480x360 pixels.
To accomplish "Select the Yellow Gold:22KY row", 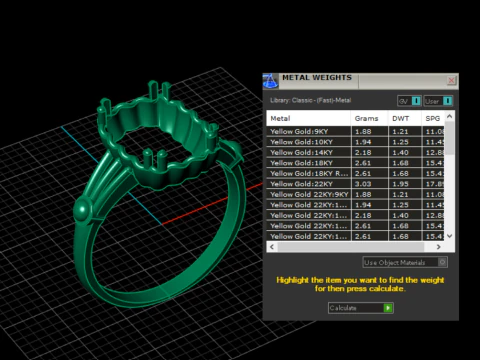I will (355, 184).
